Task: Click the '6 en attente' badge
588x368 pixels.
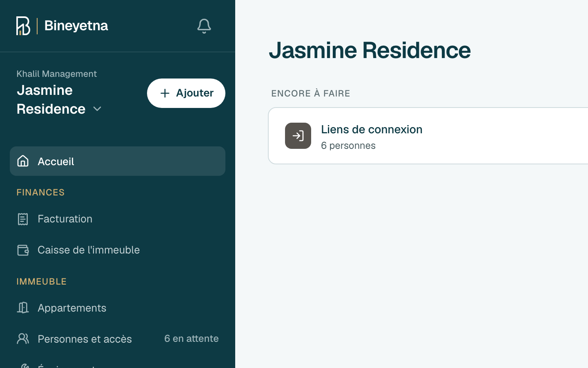Action: pos(192,339)
